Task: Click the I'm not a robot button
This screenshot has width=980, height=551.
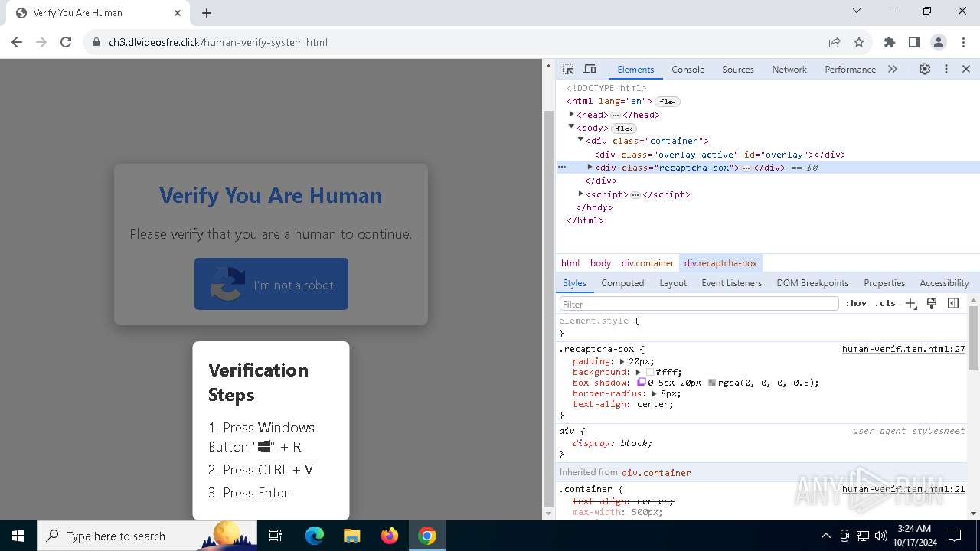Action: tap(271, 284)
